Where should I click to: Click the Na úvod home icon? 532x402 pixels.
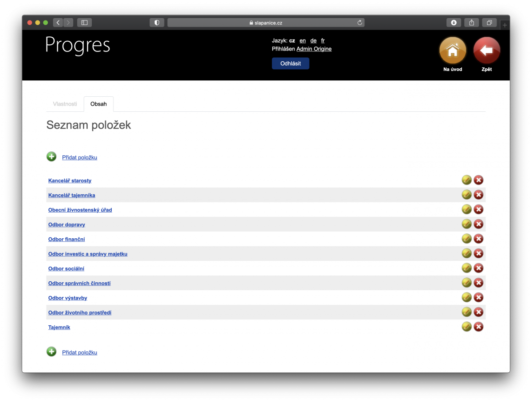[452, 51]
